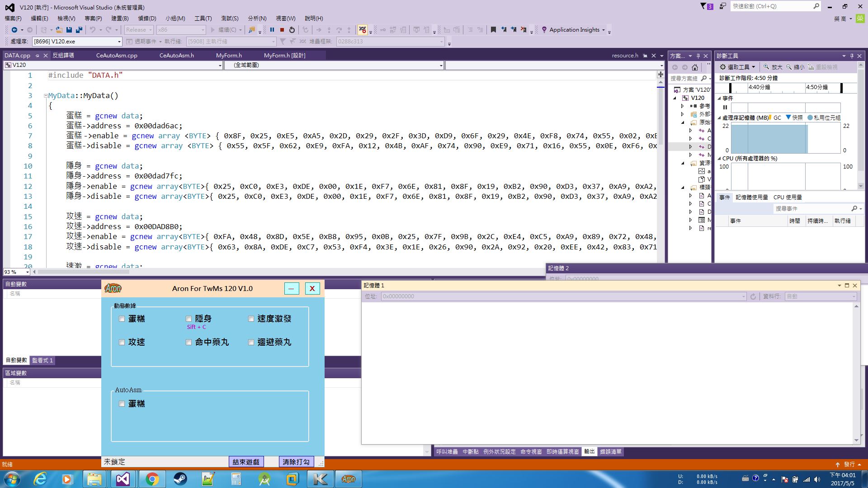Open Internet Explorer from the taskbar
This screenshot has width=868, height=488.
tap(40, 479)
